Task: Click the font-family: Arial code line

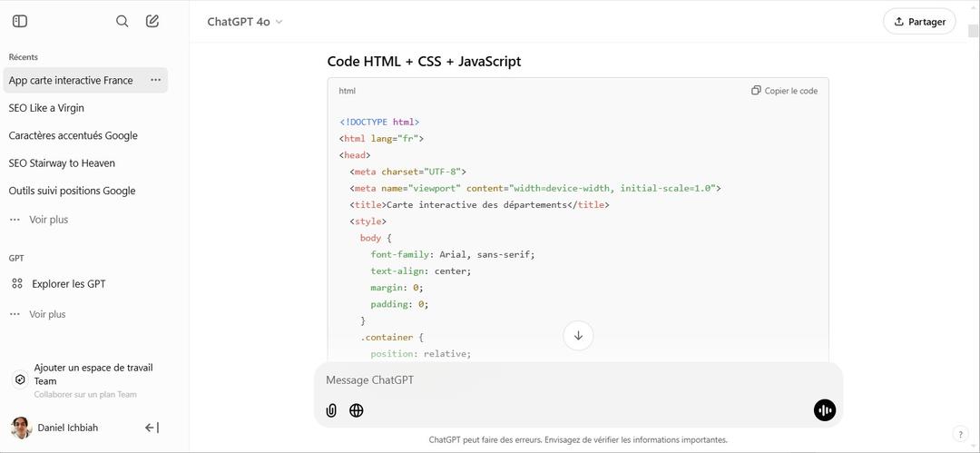Action: click(453, 255)
